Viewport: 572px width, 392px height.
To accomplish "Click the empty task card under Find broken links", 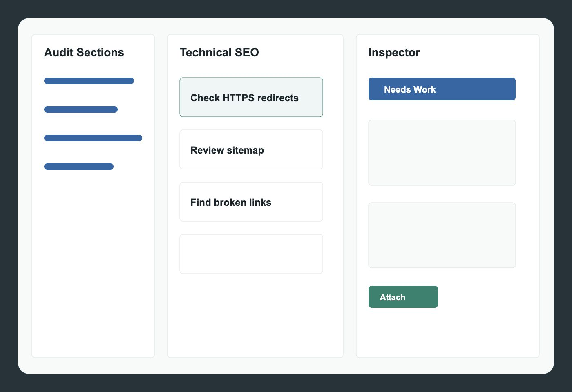I will 251,254.
